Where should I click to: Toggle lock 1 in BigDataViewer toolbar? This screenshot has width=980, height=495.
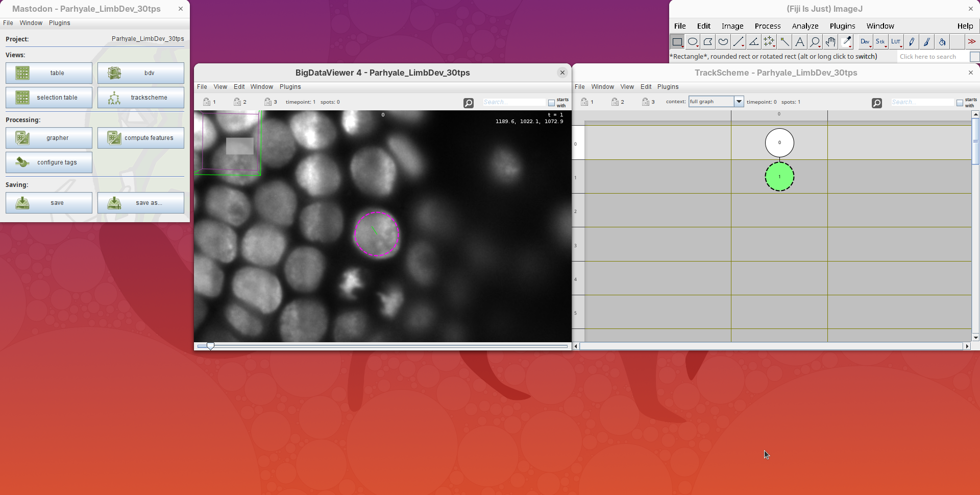pos(207,102)
